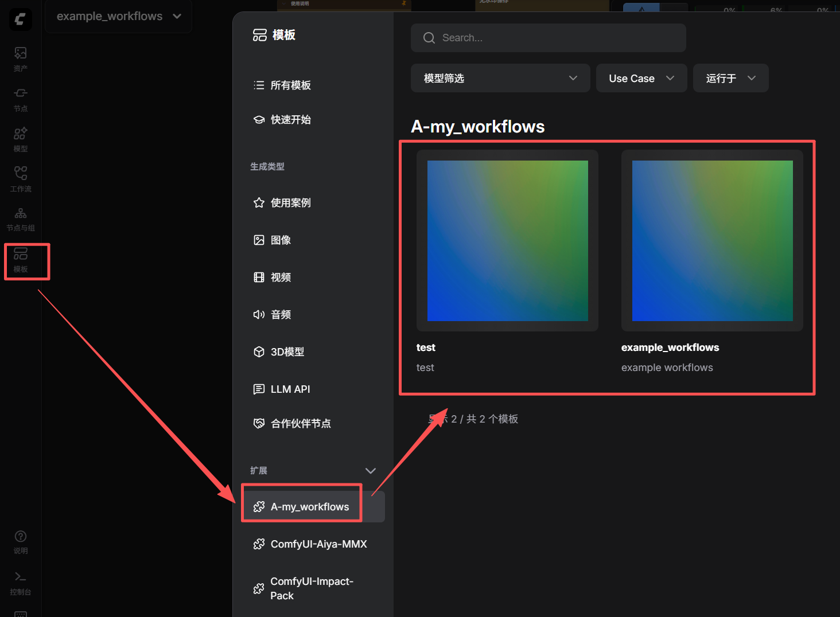840x617 pixels.
Task: Select LLM API category
Action: click(313, 389)
